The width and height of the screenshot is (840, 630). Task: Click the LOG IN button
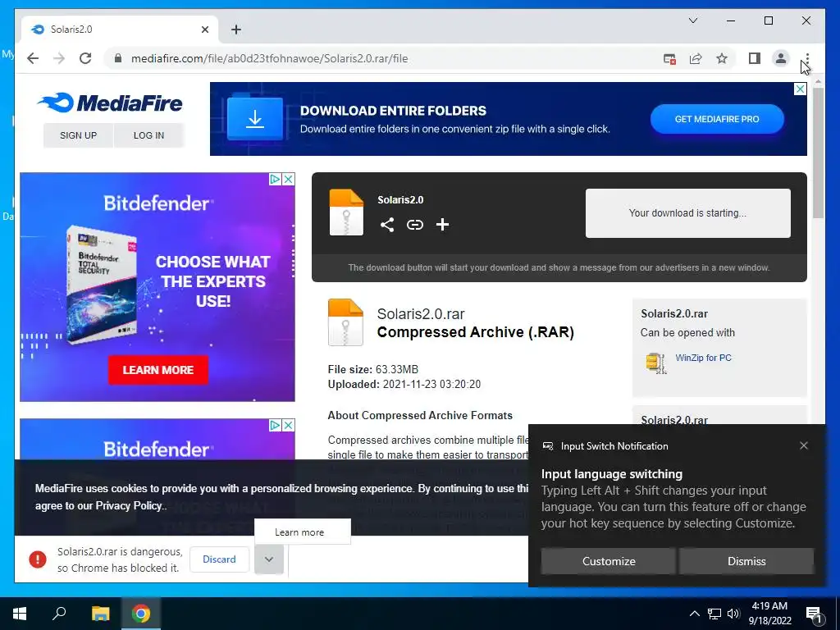148,135
